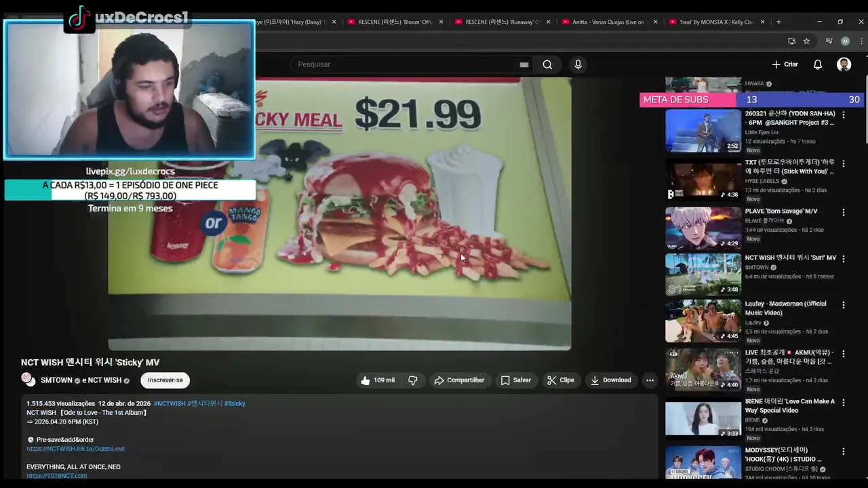Click the YouTube search magnifier icon
This screenshot has height=488, width=868.
click(547, 64)
